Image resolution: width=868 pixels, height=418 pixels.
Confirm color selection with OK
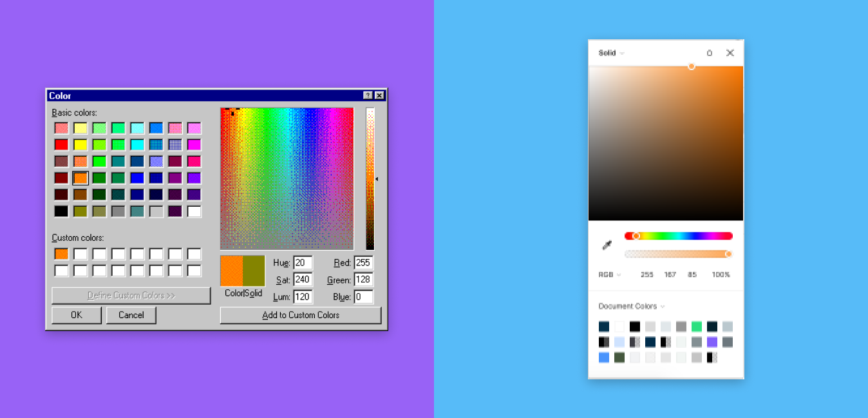click(x=76, y=315)
